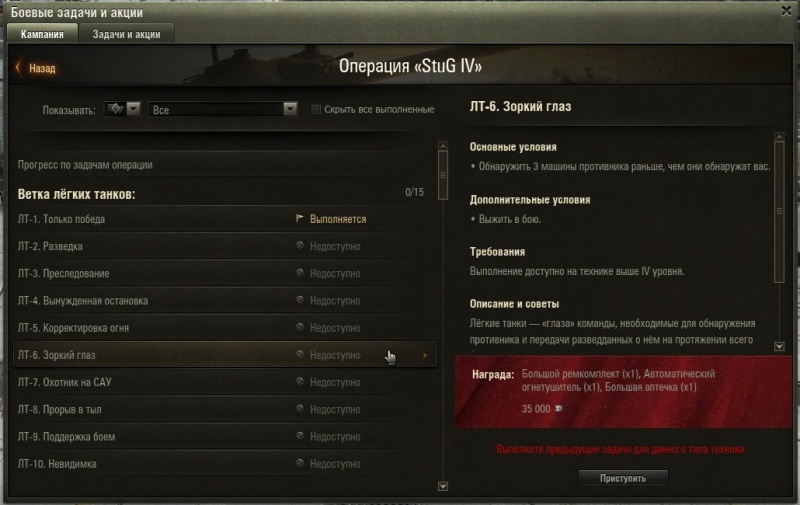Expand the Все filter dropdown

point(223,109)
